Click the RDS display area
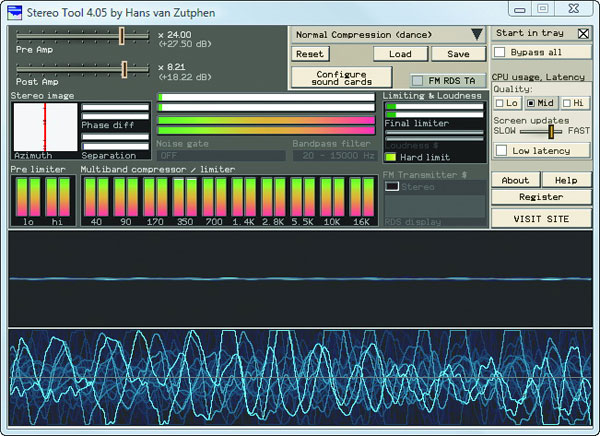 tap(435, 207)
